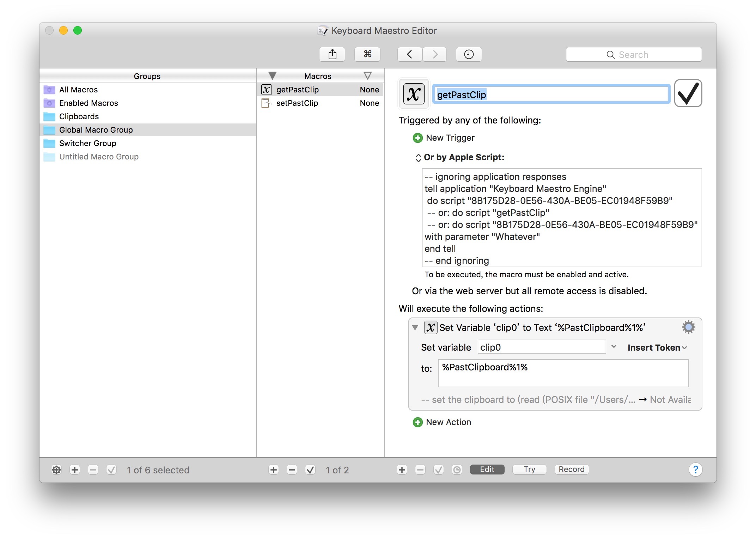
Task: Select All Macros group
Action: point(147,90)
